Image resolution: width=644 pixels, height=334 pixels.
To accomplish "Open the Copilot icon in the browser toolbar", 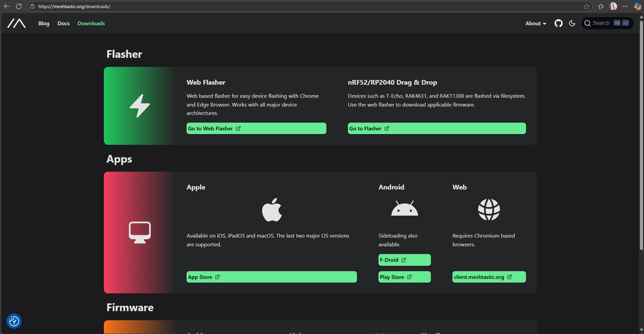I will 638,6.
